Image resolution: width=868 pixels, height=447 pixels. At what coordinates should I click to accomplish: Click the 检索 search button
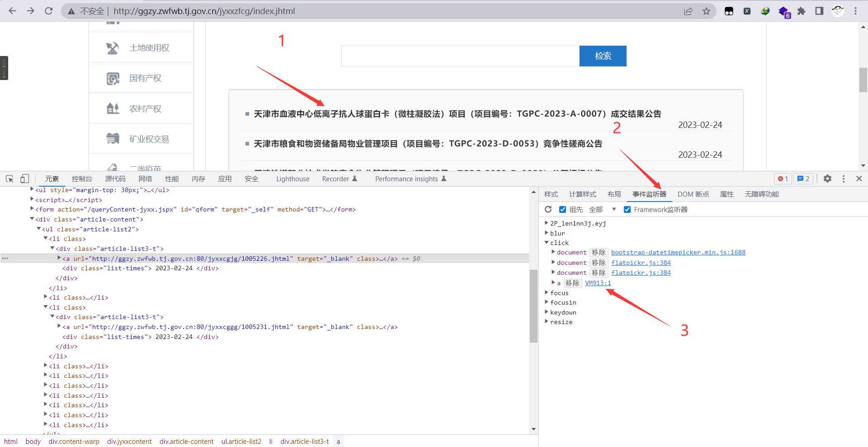(603, 56)
